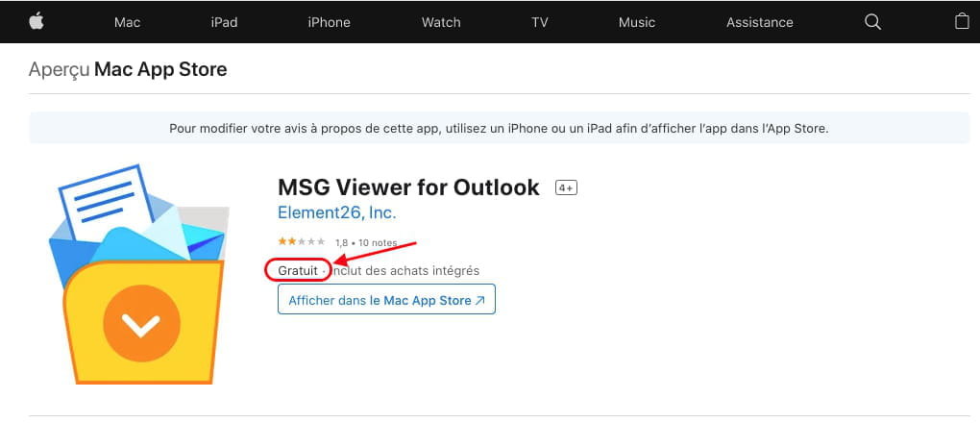Open the iPad menu item
Image resolution: width=980 pixels, height=423 pixels.
click(225, 22)
